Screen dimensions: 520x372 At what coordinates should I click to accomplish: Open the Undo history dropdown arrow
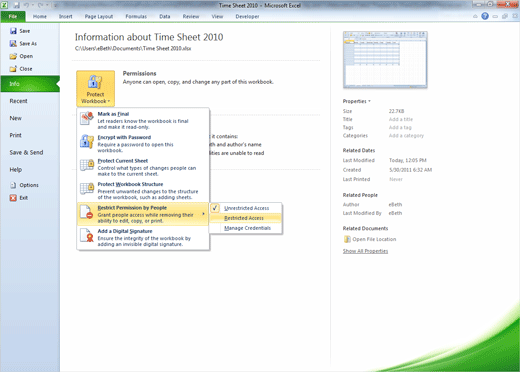tap(33, 5)
